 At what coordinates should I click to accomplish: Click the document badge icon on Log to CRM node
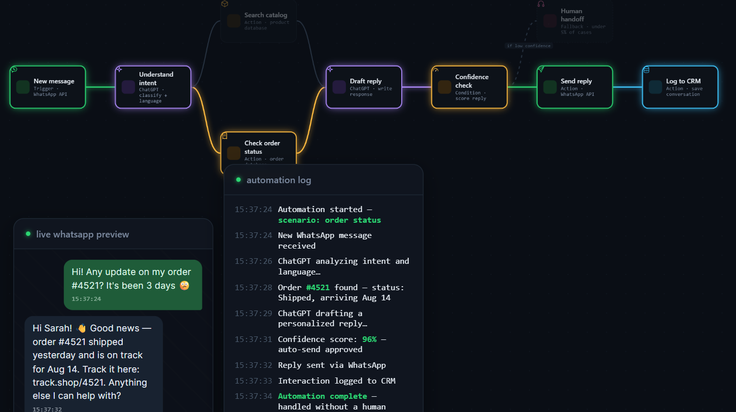click(646, 69)
